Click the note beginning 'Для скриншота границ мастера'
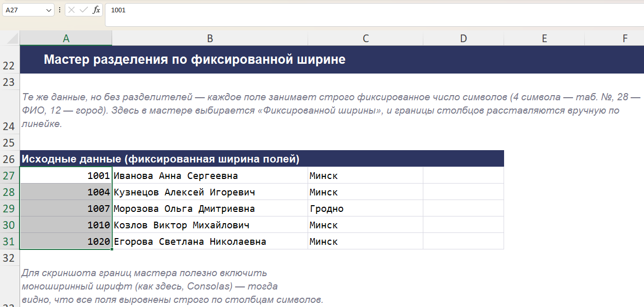 (172, 286)
